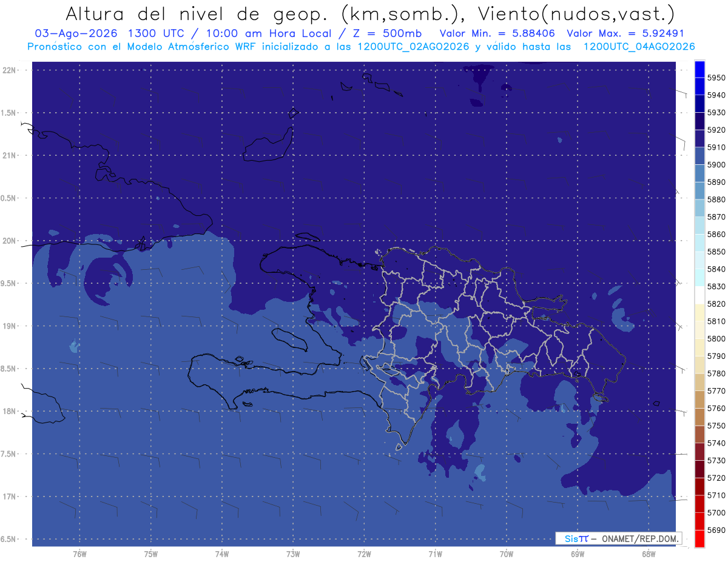Click the '20N' latitude axis label
Viewport: 728px width, 562px height.
point(10,241)
